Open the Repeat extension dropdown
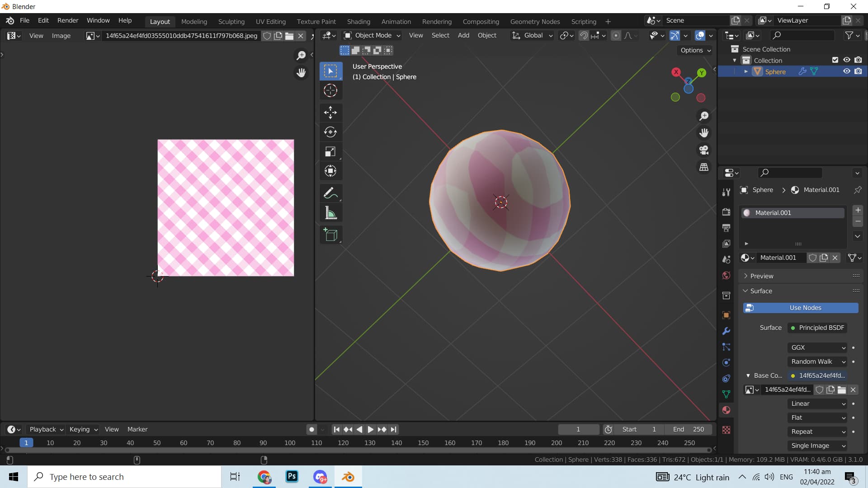 coord(817,432)
